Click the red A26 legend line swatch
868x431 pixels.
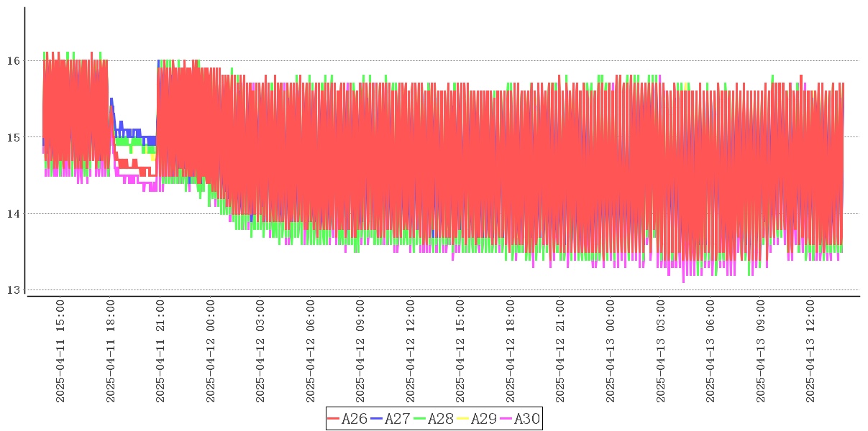click(x=334, y=419)
